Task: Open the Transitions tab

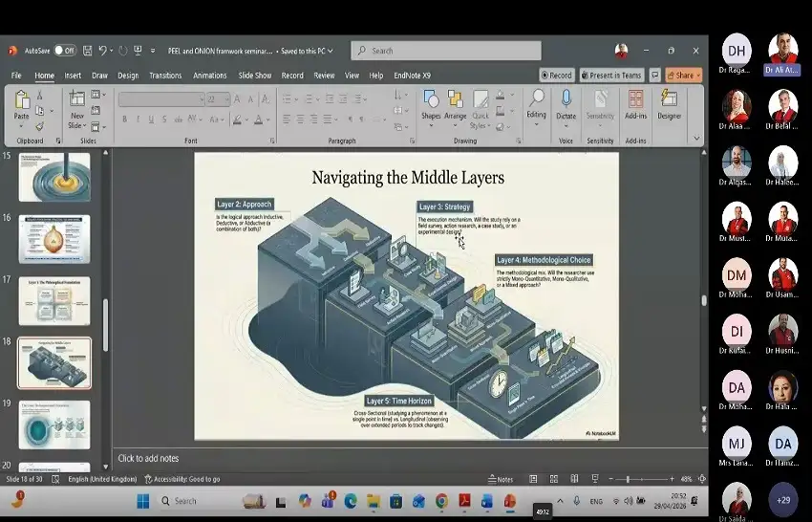Action: (x=165, y=76)
